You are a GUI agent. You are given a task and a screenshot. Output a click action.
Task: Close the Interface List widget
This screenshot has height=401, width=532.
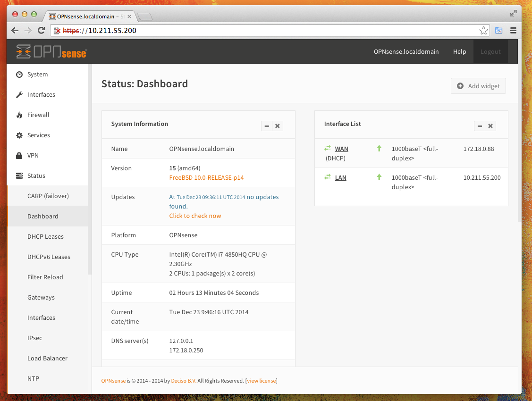pyautogui.click(x=490, y=126)
